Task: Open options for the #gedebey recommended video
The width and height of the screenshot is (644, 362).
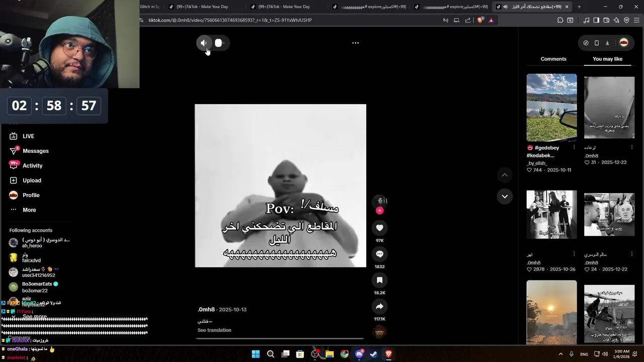Action: click(x=574, y=147)
